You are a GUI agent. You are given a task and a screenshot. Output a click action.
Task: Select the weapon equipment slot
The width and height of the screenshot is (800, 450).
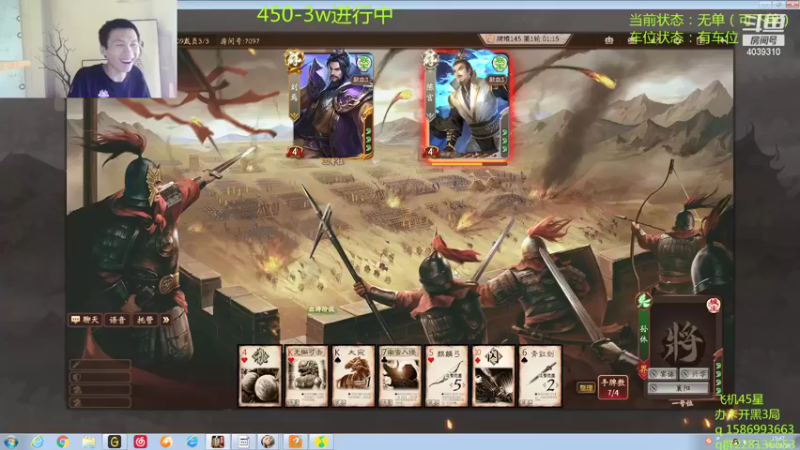(100, 364)
